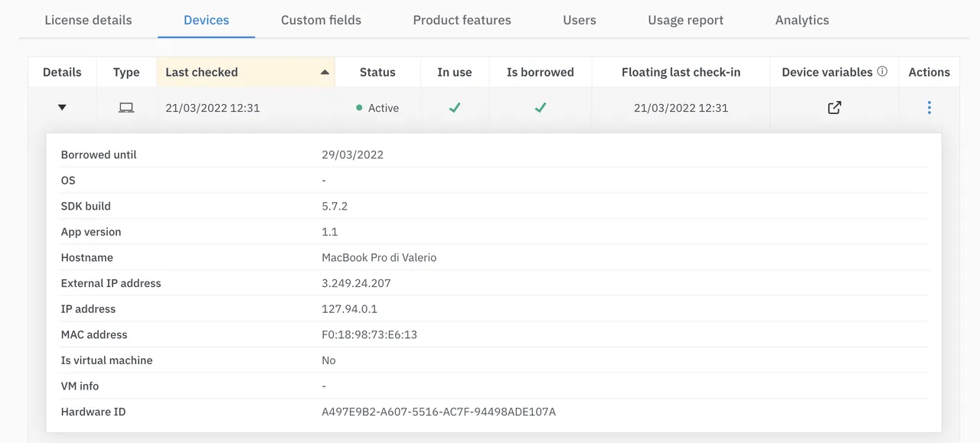Select the Users tab

point(579,20)
